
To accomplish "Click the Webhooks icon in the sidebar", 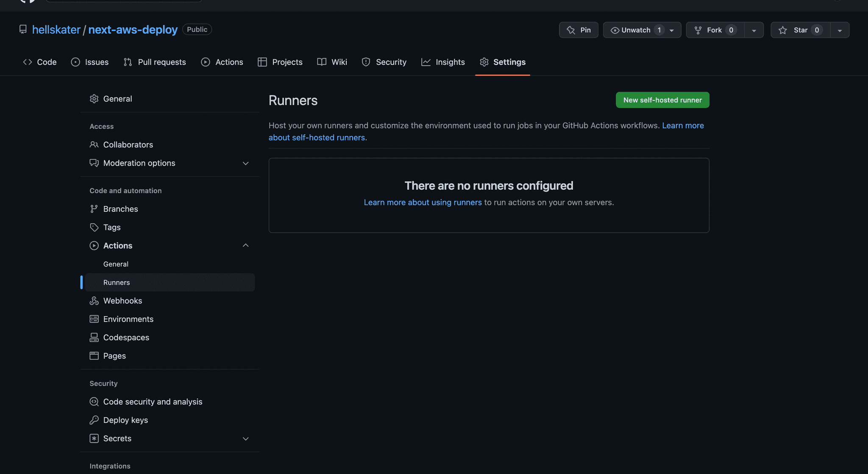I will pyautogui.click(x=94, y=301).
